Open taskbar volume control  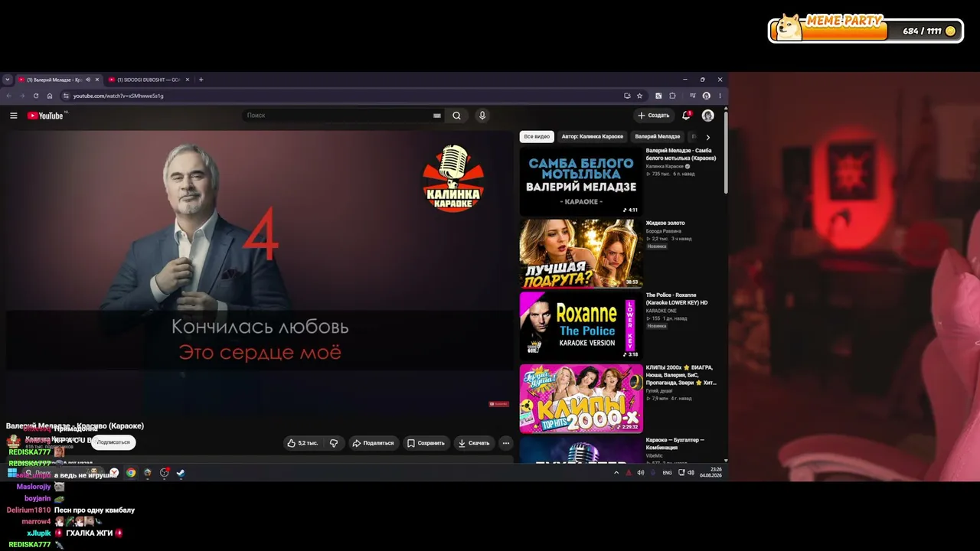691,473
